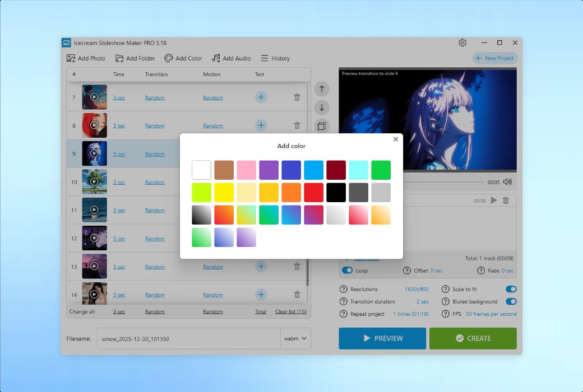Turn off Blurred background

click(x=510, y=301)
